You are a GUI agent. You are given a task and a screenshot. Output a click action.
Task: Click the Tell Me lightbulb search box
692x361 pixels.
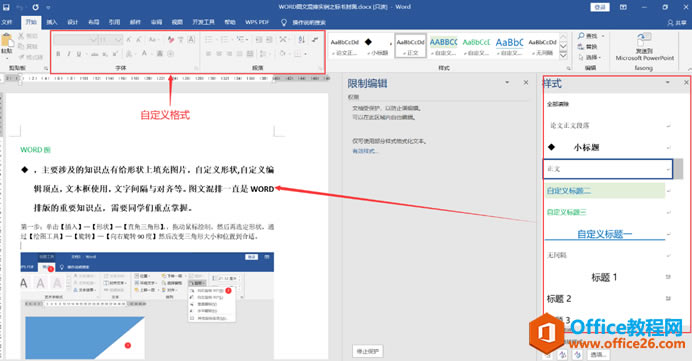coord(304,22)
